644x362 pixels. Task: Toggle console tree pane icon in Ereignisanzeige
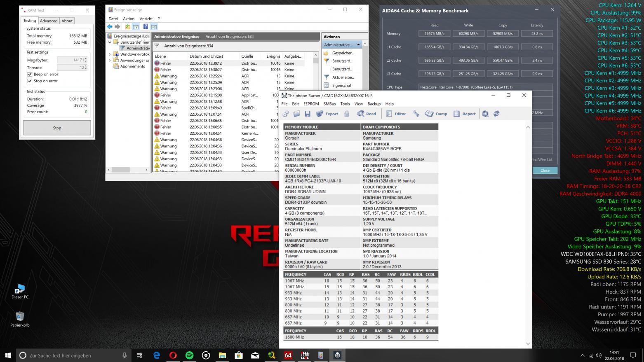click(135, 27)
